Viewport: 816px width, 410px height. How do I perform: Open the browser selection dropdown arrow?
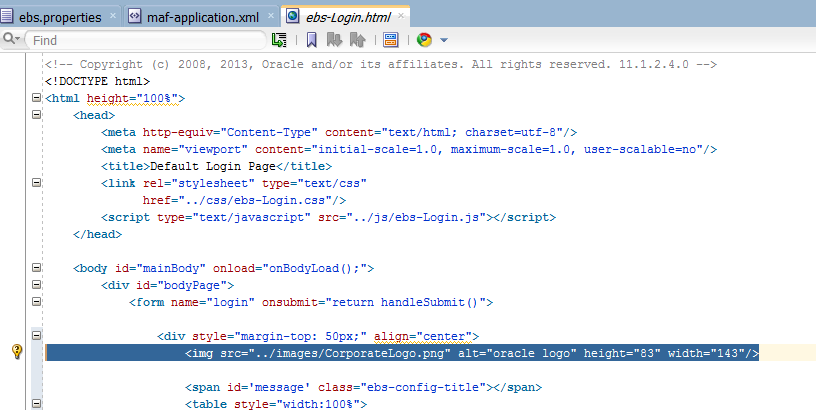[444, 40]
